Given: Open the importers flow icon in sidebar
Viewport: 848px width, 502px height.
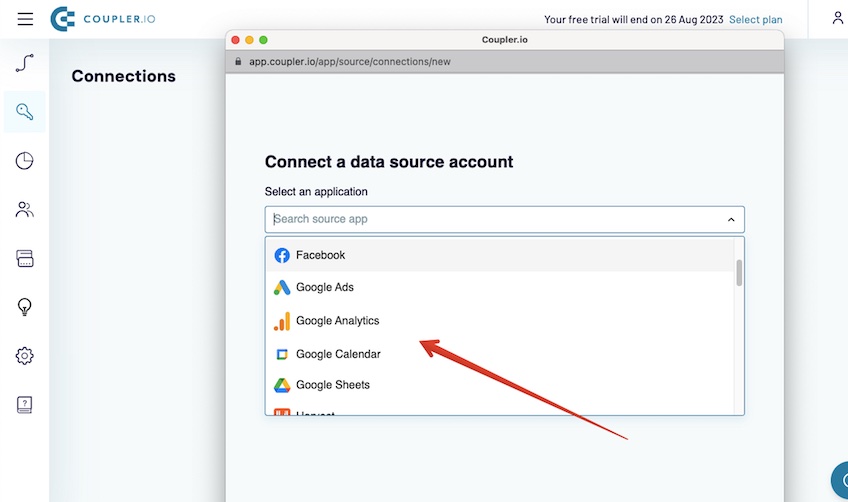Looking at the screenshot, I should 24,63.
